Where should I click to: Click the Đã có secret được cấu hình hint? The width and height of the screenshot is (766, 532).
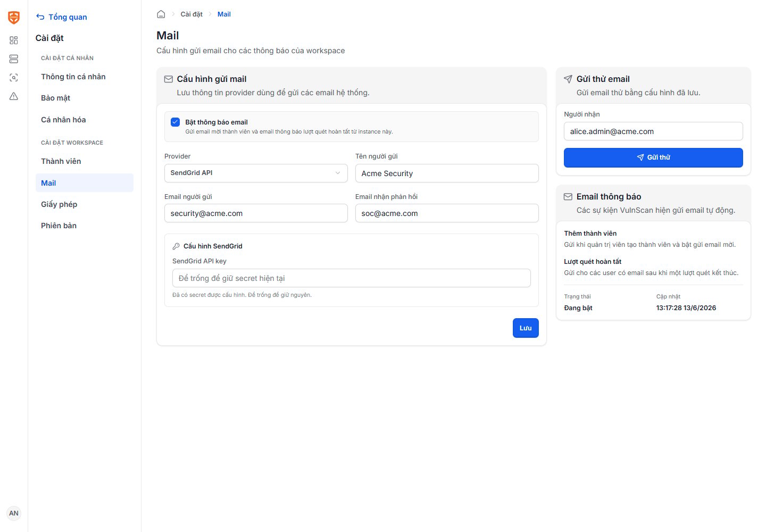[x=242, y=295]
